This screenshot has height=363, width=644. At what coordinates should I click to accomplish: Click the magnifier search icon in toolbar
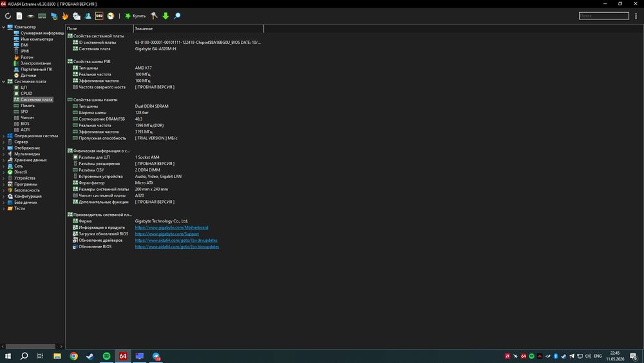177,16
